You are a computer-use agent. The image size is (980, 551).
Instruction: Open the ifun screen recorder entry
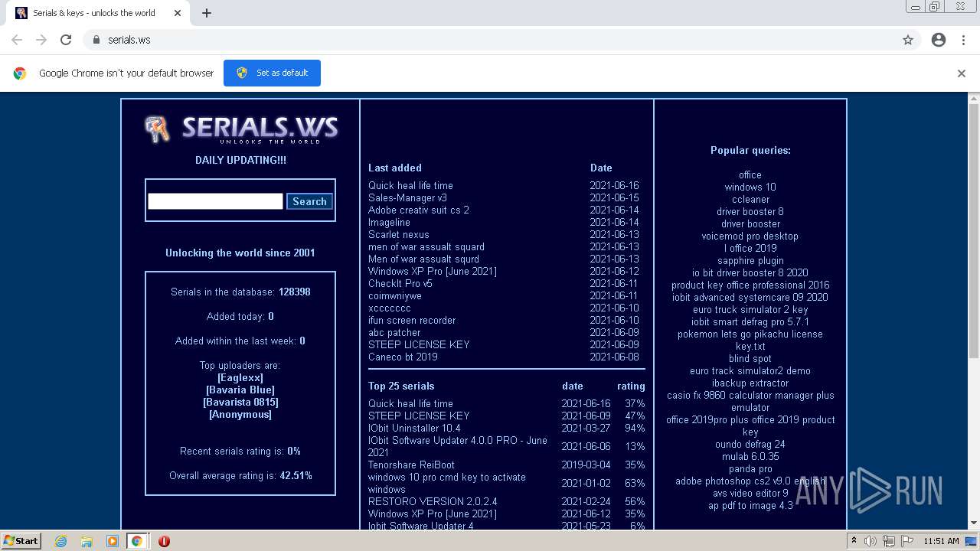(412, 320)
